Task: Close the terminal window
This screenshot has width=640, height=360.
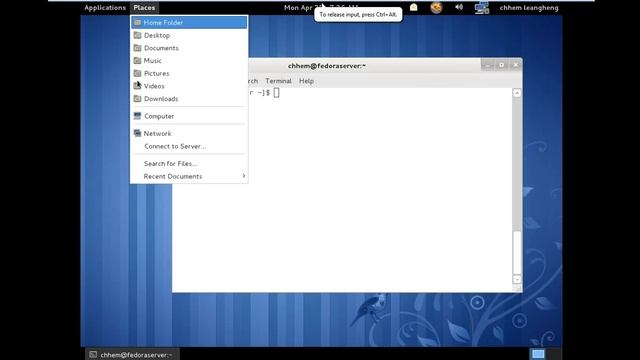Action: (516, 65)
